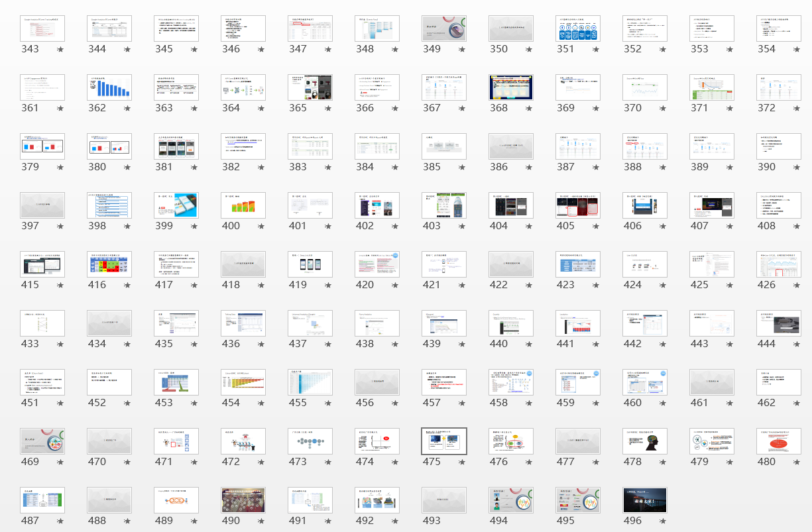The height and width of the screenshot is (532, 812).
Task: Click the star icon for slide 399
Action: [194, 226]
